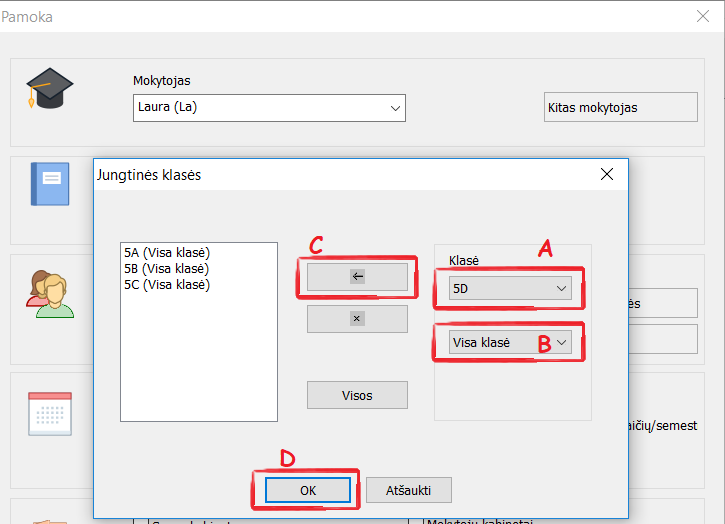This screenshot has height=524, width=725.
Task: Click empty space in joined classes list
Action: point(198,360)
